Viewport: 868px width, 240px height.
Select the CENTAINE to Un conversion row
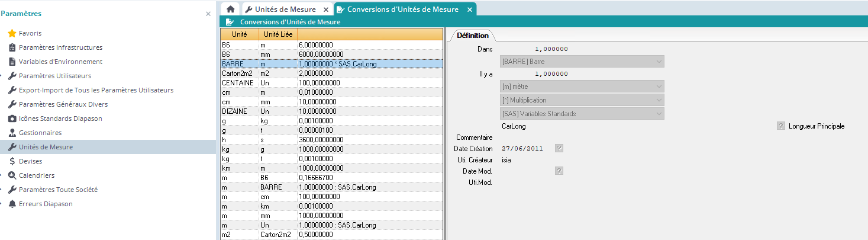click(x=331, y=83)
